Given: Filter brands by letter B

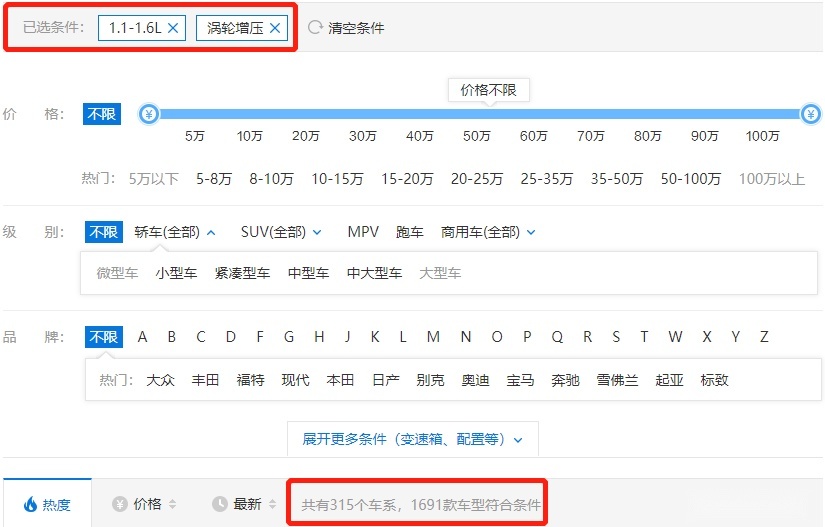Looking at the screenshot, I should click(x=172, y=337).
